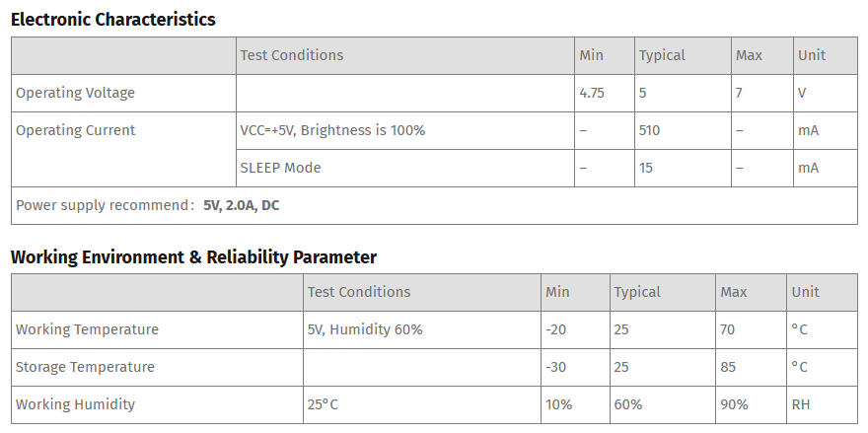Click the -20 minimum working temperature
The width and height of the screenshot is (868, 433).
coord(555,329)
